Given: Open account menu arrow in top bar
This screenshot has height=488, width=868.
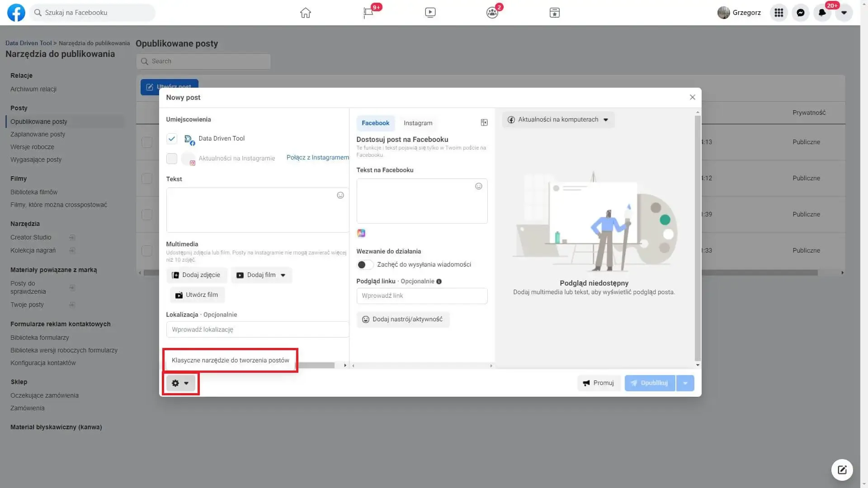Looking at the screenshot, I should [844, 13].
